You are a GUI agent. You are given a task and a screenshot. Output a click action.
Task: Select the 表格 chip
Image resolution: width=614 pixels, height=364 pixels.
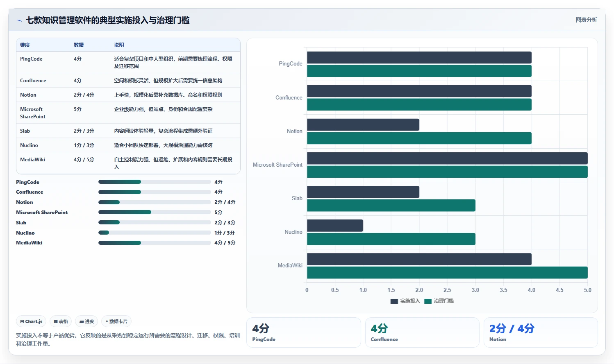click(x=61, y=321)
